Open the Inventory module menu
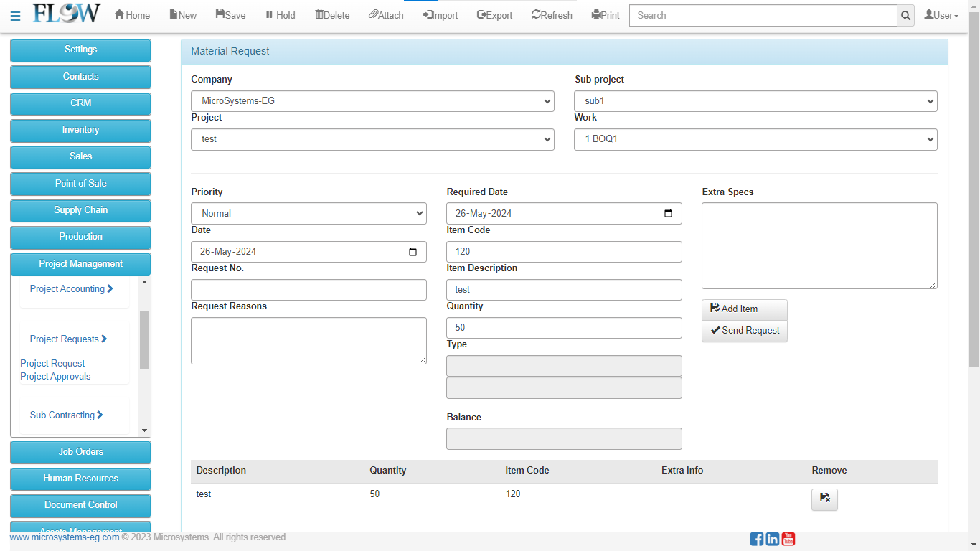The height and width of the screenshot is (551, 980). [80, 130]
